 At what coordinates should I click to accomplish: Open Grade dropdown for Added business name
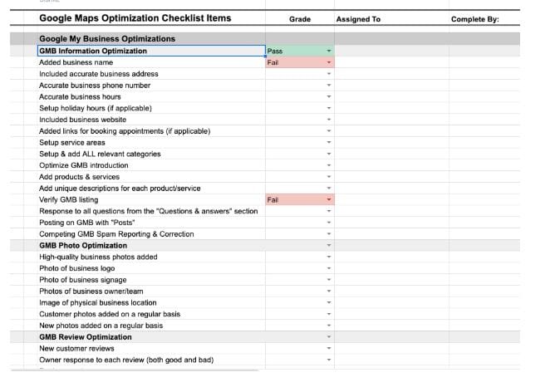pyautogui.click(x=329, y=62)
